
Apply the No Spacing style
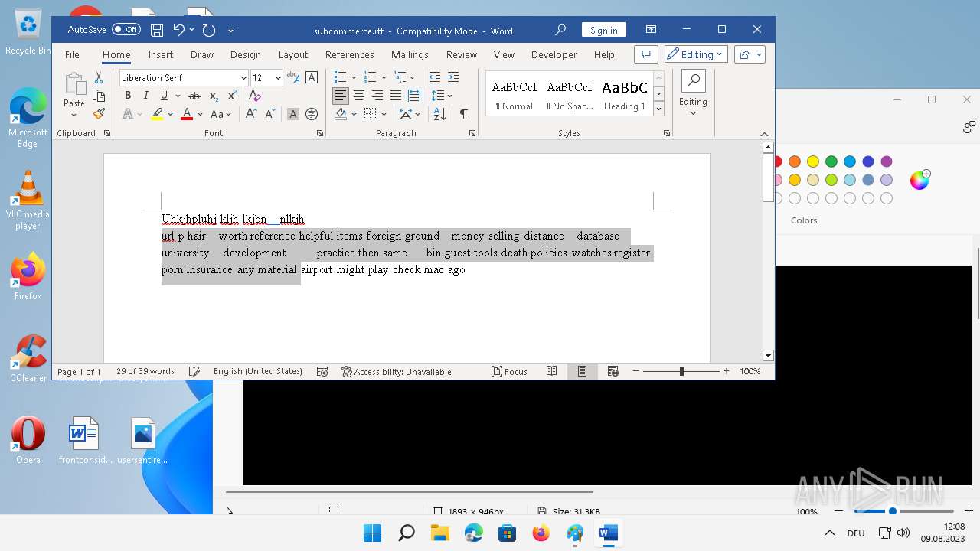[x=570, y=94]
